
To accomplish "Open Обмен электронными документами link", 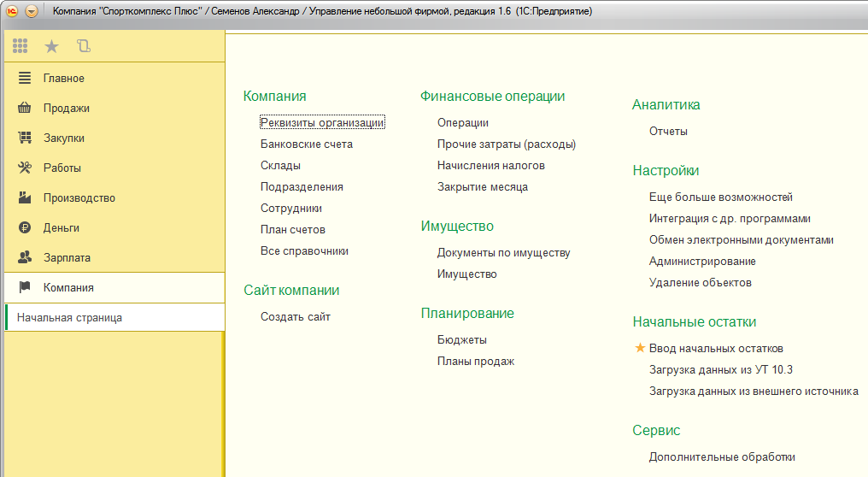I will [x=742, y=240].
